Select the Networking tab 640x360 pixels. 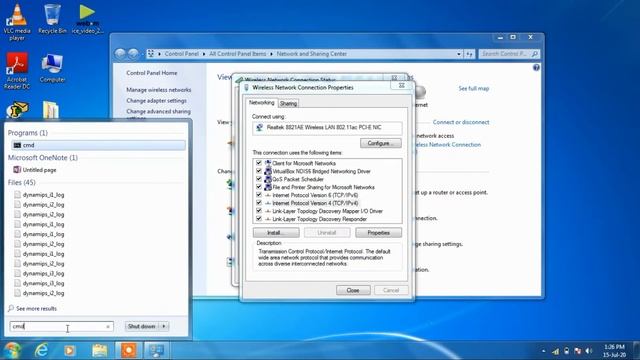click(x=261, y=103)
